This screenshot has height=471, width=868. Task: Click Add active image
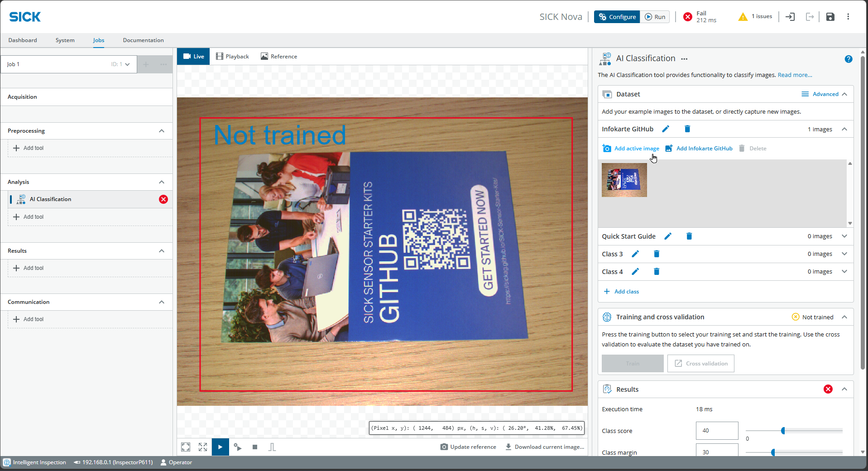tap(631, 149)
